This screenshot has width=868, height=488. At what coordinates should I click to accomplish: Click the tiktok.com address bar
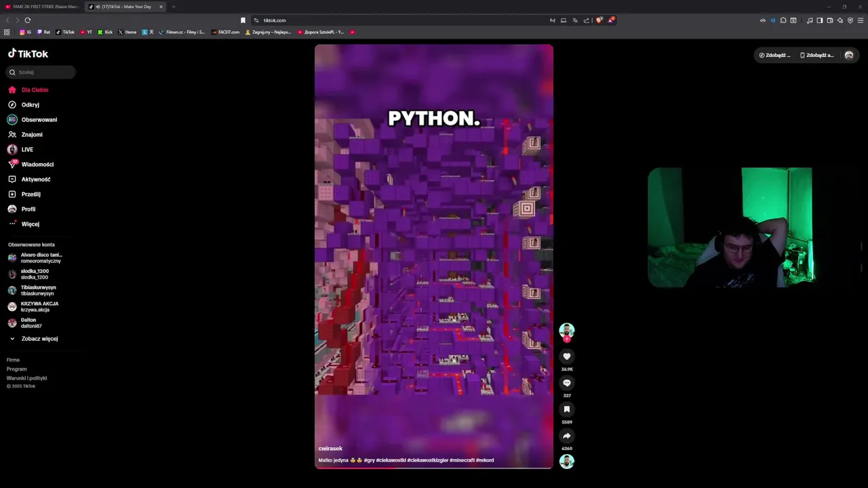[400, 20]
